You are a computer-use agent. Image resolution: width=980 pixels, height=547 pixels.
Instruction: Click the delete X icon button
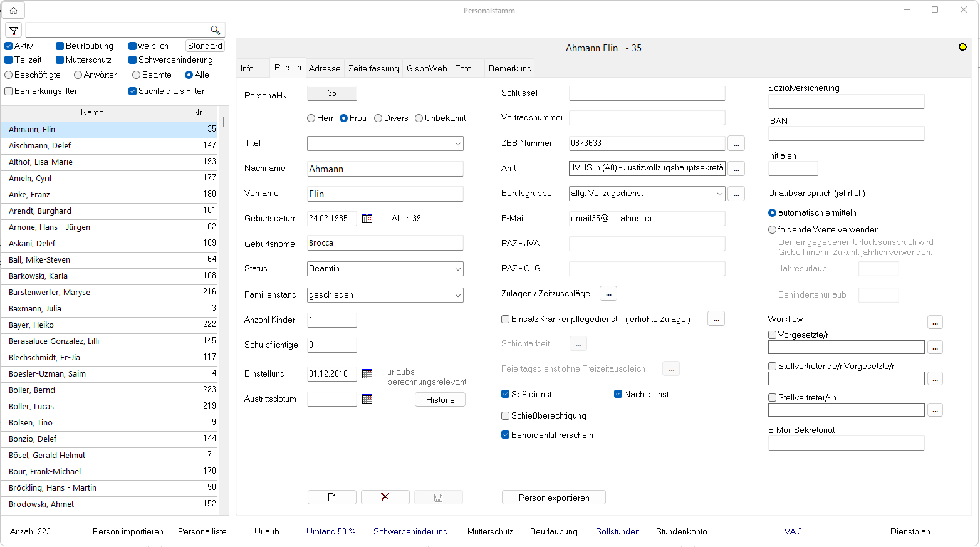pyautogui.click(x=385, y=498)
